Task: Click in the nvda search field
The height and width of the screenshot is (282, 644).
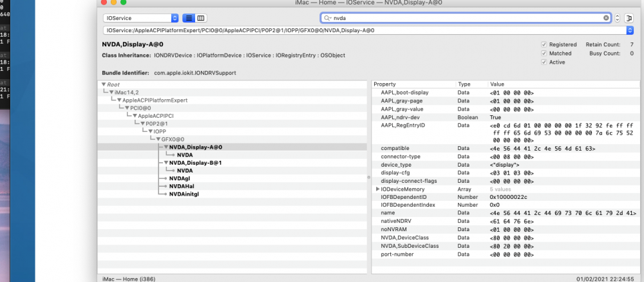Action: click(466, 18)
